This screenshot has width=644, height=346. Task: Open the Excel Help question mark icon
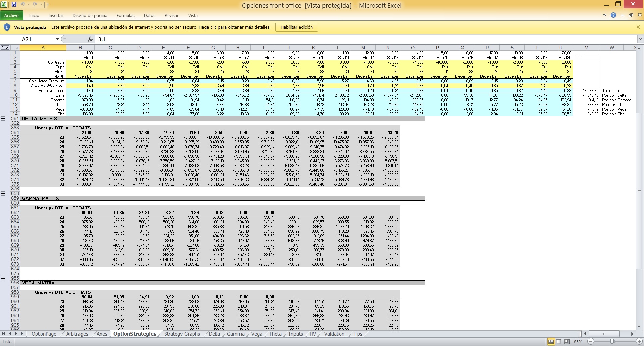coord(613,15)
